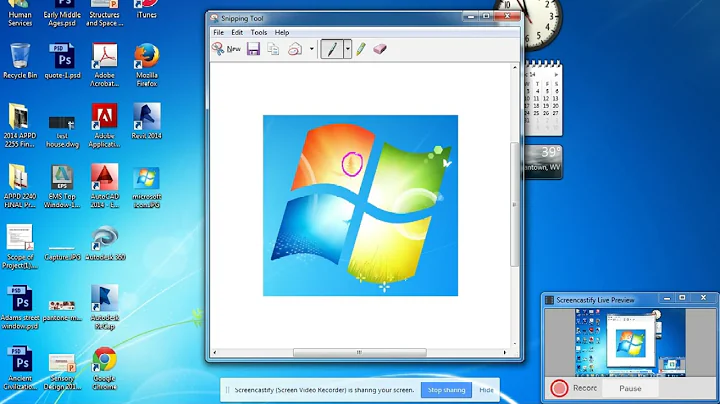Select the microsoft icon.JPG desktop file

[x=146, y=187]
